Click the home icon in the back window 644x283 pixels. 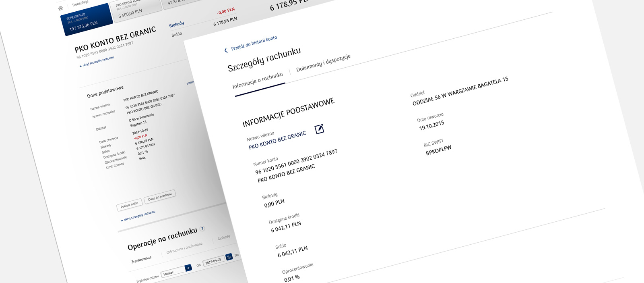tap(60, 8)
